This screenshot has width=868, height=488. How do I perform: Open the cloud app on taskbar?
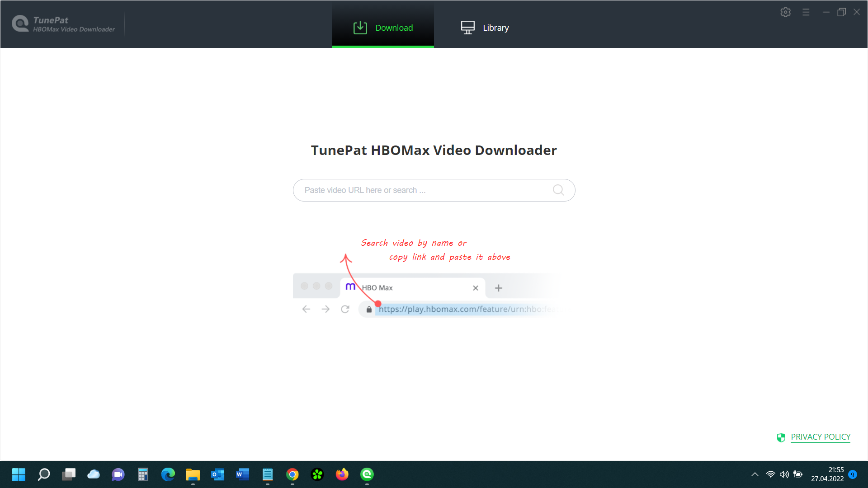pyautogui.click(x=94, y=474)
